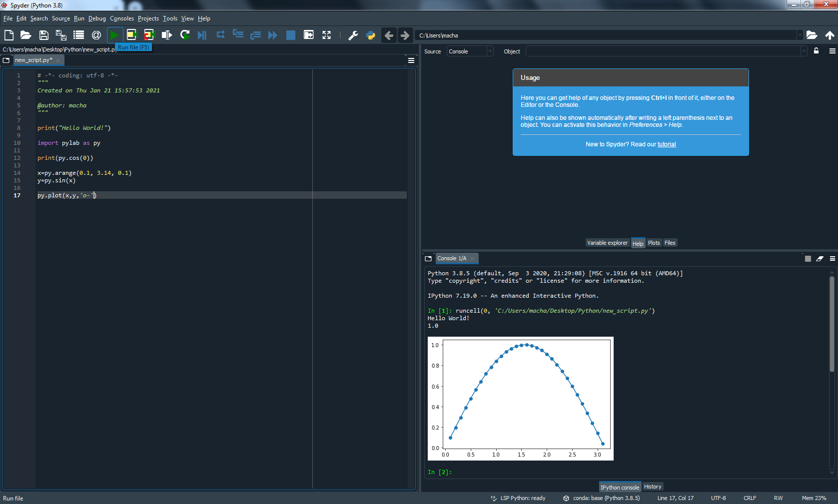Click the green Run file button
This screenshot has width=838, height=504.
[x=114, y=35]
